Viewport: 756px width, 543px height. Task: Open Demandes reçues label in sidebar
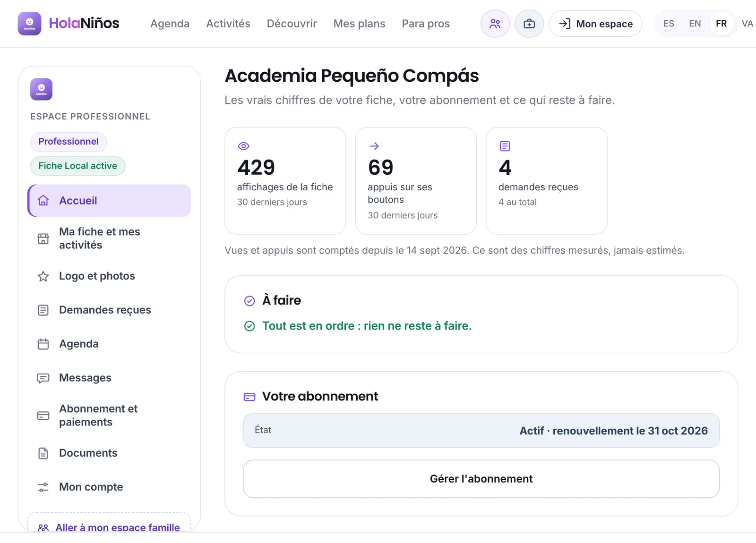click(x=105, y=310)
